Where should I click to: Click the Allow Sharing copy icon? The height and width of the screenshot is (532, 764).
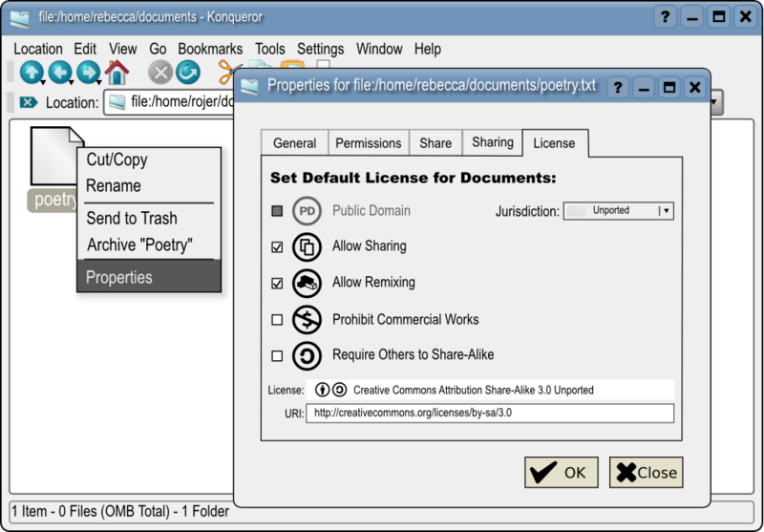point(307,247)
